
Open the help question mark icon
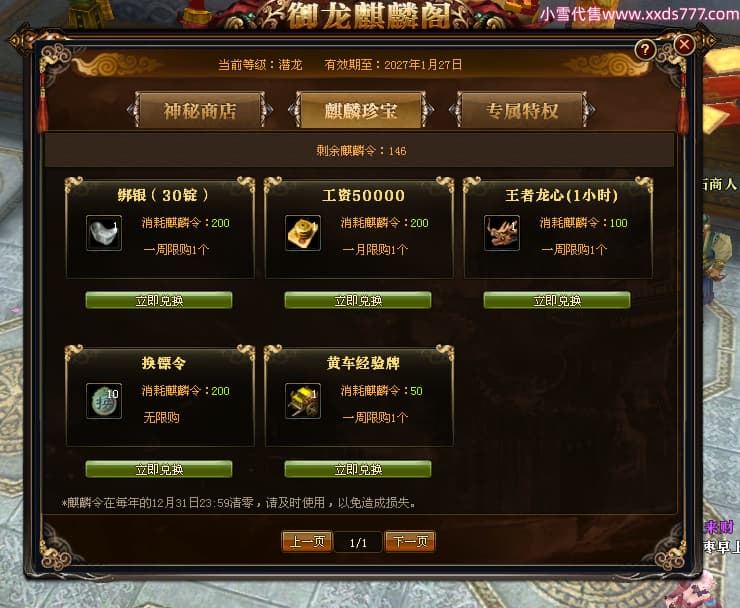[x=645, y=49]
